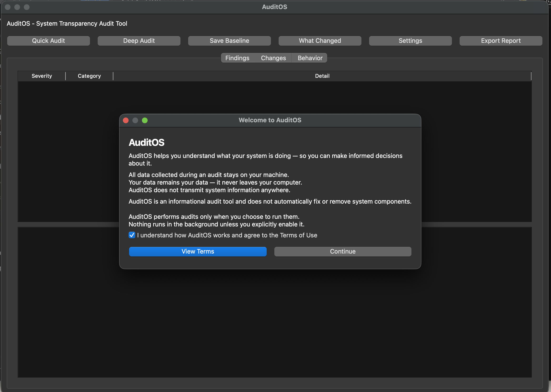
Task: Click Continue in the welcome dialog
Action: [343, 251]
